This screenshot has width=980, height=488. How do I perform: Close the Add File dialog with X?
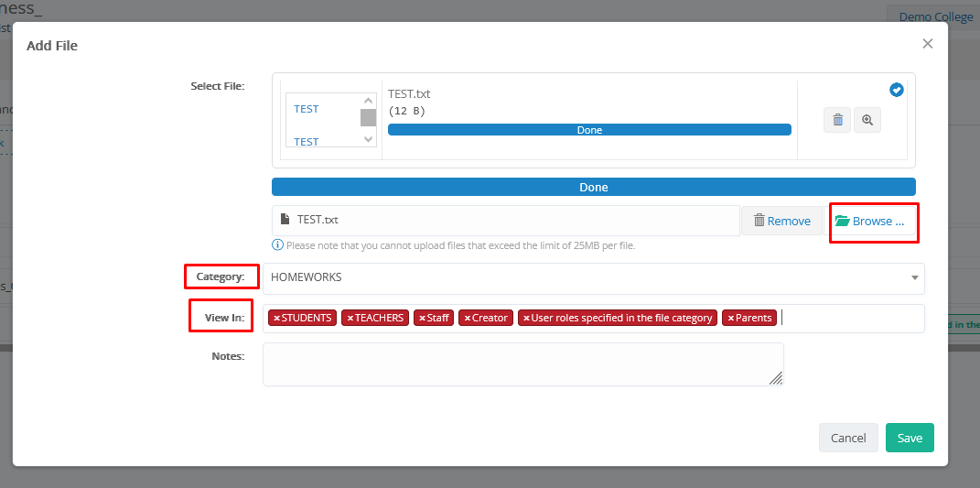point(927,44)
